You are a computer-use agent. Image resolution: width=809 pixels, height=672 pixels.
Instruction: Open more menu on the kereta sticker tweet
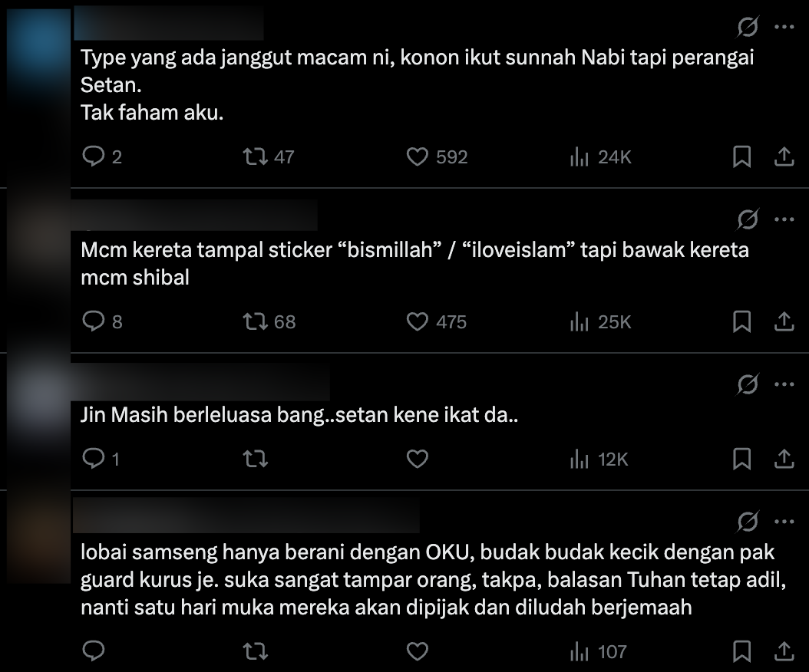point(784,220)
